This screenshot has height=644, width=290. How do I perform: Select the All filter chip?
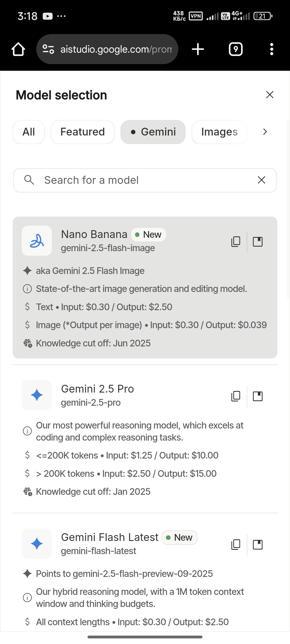point(28,132)
